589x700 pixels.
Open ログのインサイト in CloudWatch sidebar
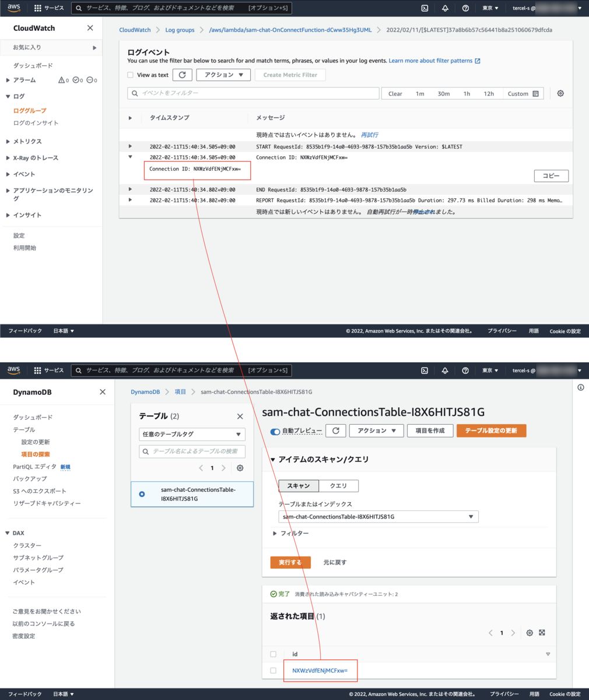pos(36,123)
